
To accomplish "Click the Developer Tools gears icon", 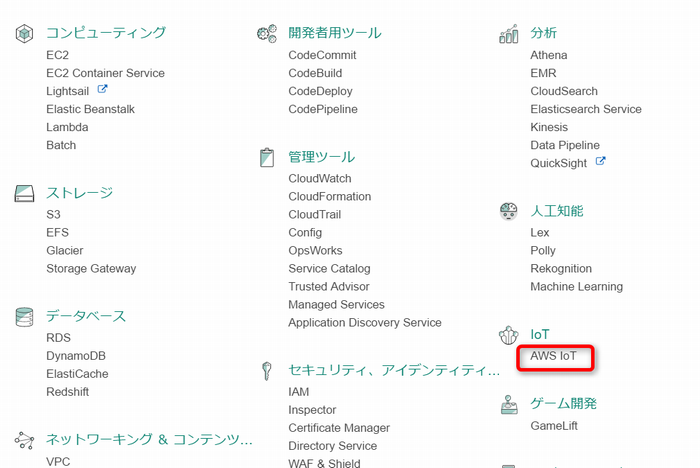I will pyautogui.click(x=267, y=33).
